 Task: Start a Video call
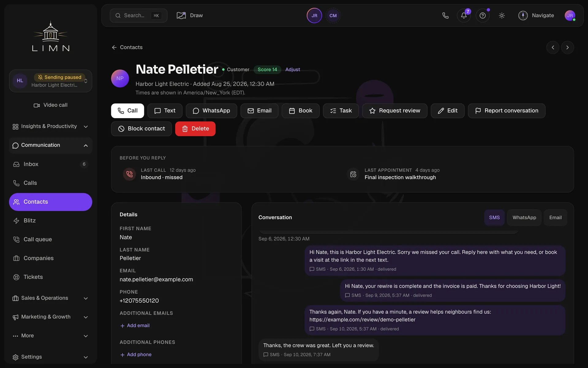point(51,105)
